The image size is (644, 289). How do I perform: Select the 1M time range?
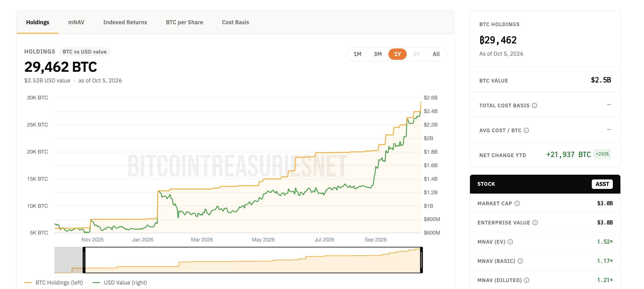click(357, 54)
